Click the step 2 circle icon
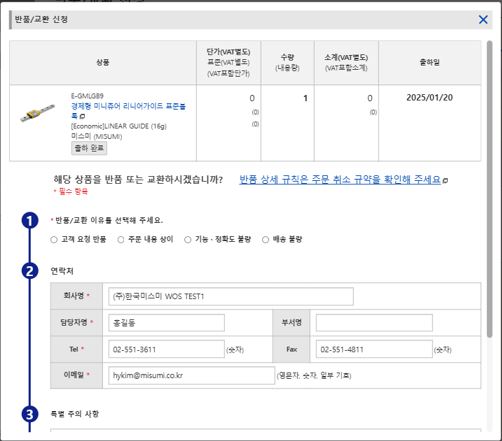The height and width of the screenshot is (441, 502). (x=30, y=271)
